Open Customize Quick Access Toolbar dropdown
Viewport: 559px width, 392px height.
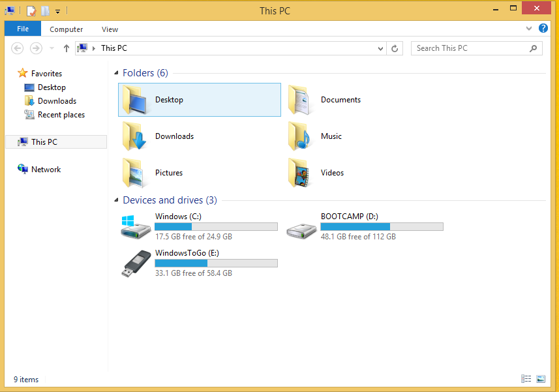57,12
